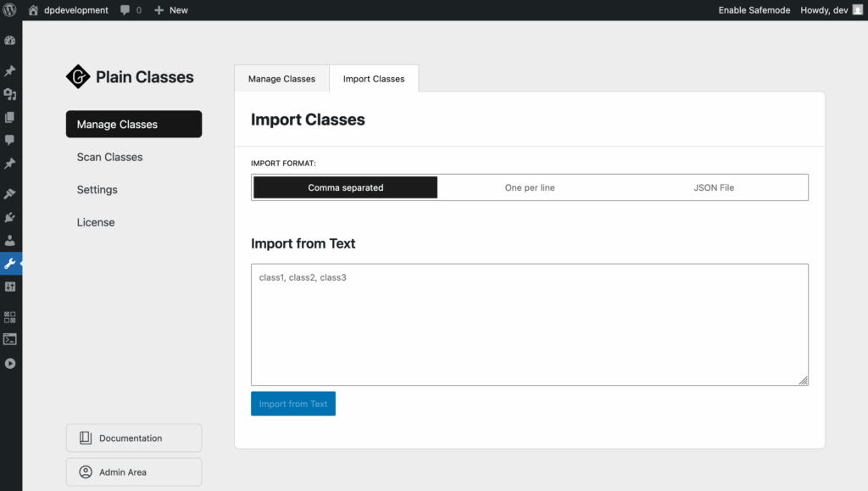This screenshot has width=868, height=491.
Task: Choose Comma separated import format
Action: [x=346, y=187]
